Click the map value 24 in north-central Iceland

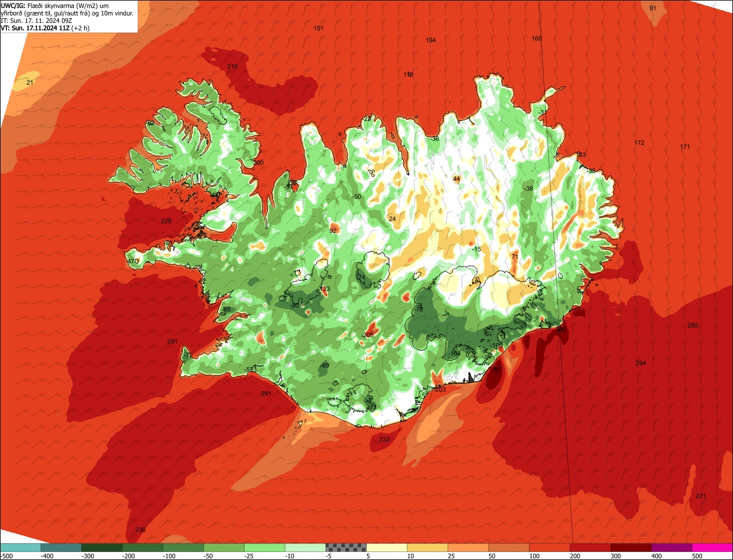pos(392,219)
